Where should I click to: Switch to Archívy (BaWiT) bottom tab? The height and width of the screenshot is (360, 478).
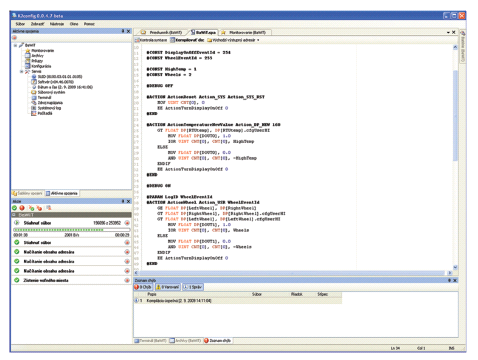pyautogui.click(x=185, y=341)
